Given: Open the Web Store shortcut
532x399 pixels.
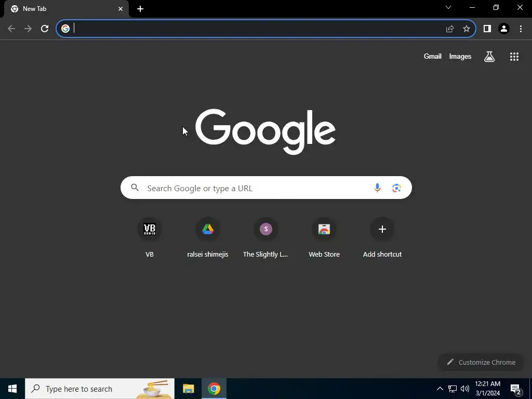Looking at the screenshot, I should tap(324, 237).
